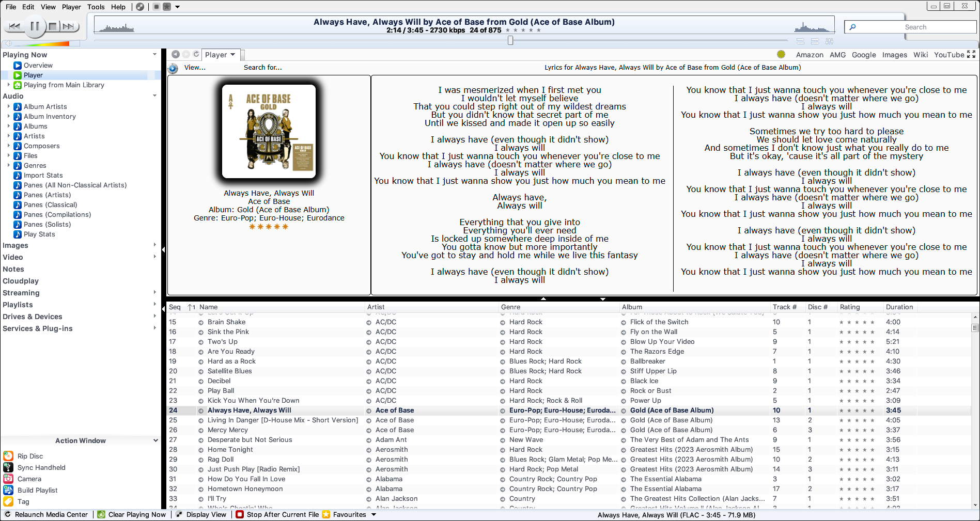Open toolbar dropdown arrow next to star
The image size is (980, 521).
coord(178,7)
